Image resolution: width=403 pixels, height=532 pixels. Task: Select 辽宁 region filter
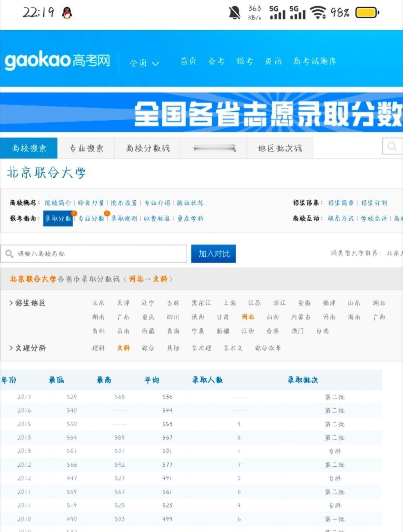point(148,303)
